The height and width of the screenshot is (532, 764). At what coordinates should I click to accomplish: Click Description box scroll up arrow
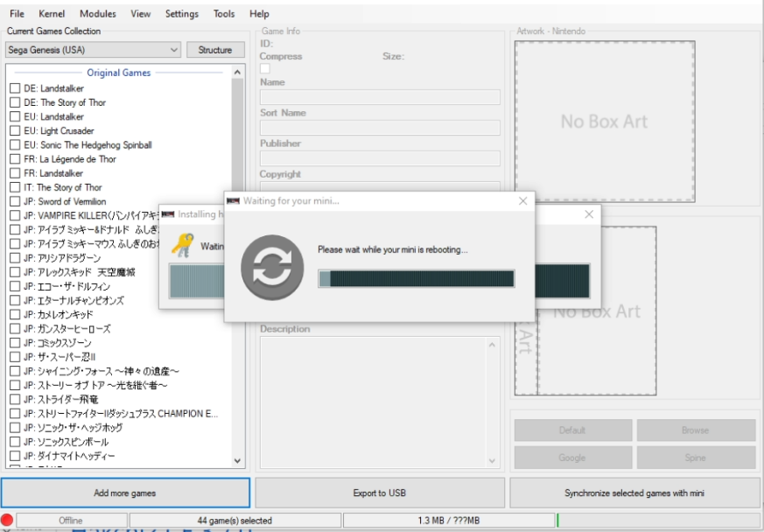click(x=492, y=345)
